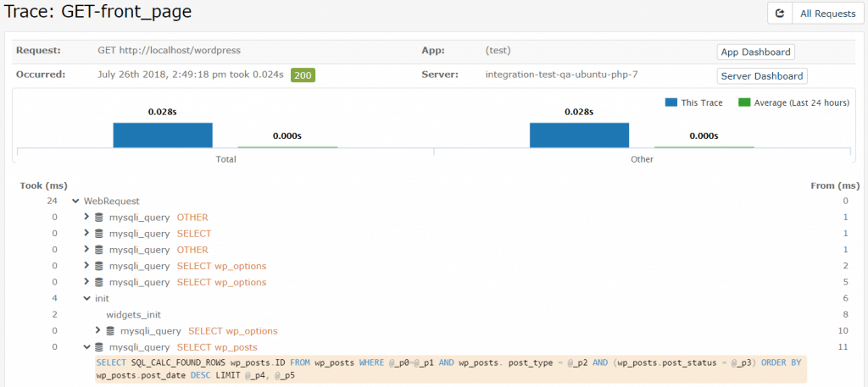
Task: Expand mysqli_query SELECT wp_options under init
Action: tap(98, 330)
